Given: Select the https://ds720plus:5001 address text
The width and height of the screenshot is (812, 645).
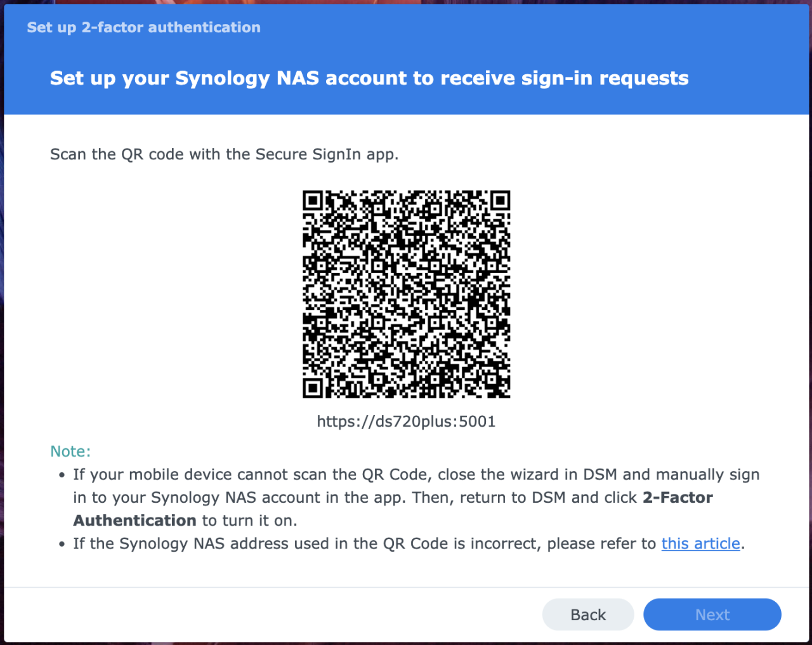Looking at the screenshot, I should pyautogui.click(x=406, y=422).
